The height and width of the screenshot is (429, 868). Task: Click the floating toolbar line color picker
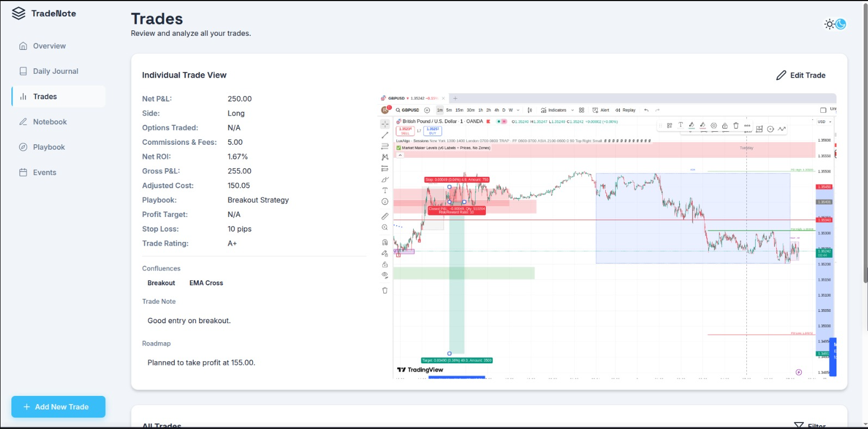pos(692,125)
